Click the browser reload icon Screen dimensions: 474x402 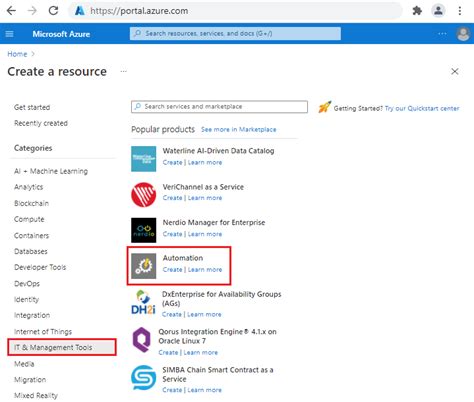pyautogui.click(x=53, y=11)
